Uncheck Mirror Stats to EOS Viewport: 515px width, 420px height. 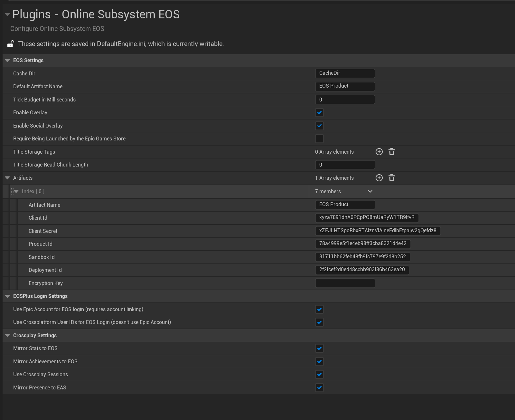(x=319, y=348)
